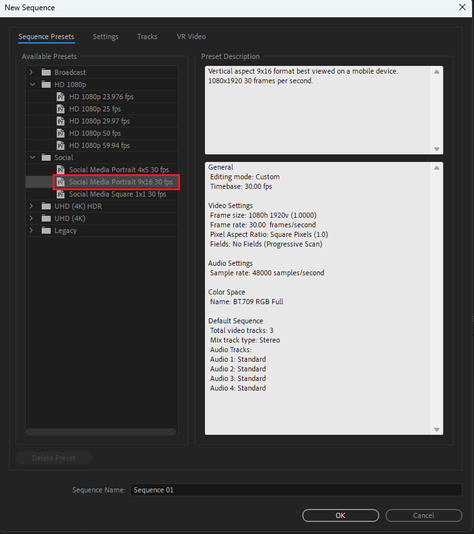Confirm with the OK button

[x=341, y=515]
